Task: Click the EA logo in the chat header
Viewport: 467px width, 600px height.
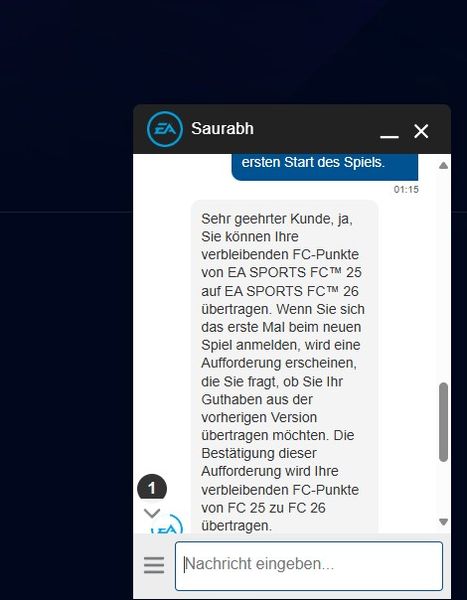Action: 165,129
